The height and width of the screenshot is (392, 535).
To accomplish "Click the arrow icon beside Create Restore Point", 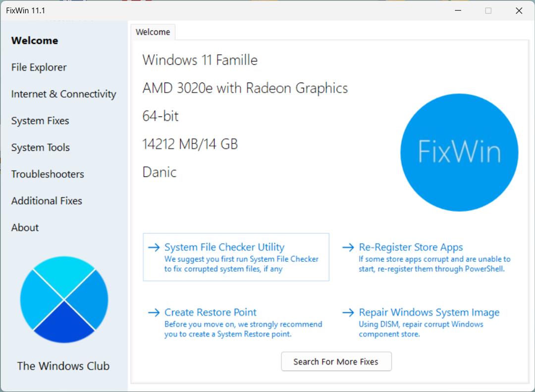I will (x=153, y=312).
